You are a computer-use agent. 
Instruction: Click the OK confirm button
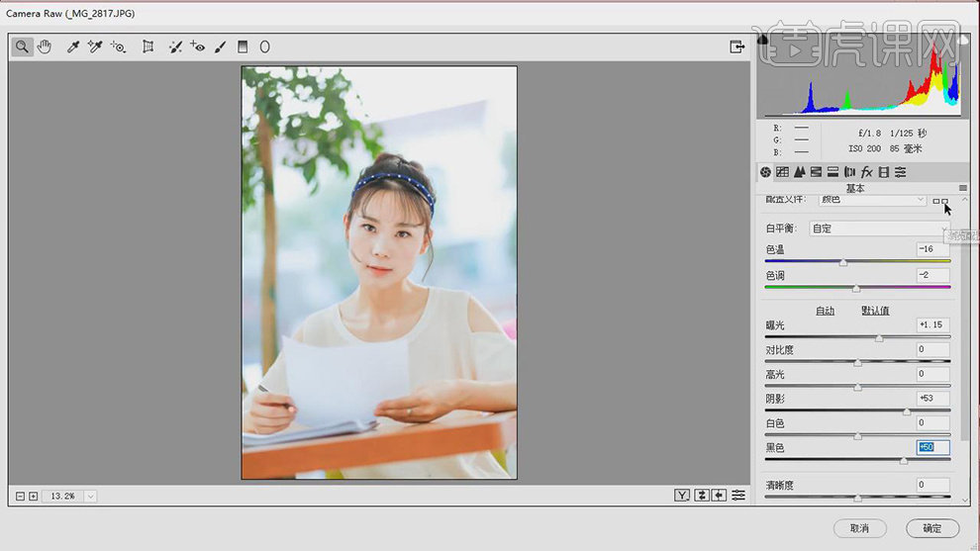[x=932, y=528]
